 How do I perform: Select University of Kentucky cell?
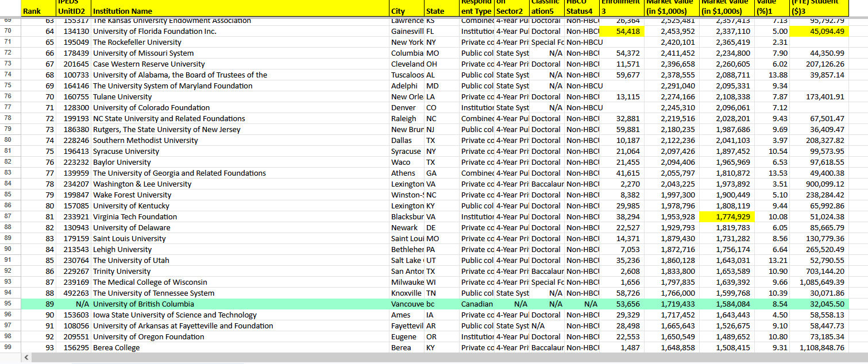(240, 206)
